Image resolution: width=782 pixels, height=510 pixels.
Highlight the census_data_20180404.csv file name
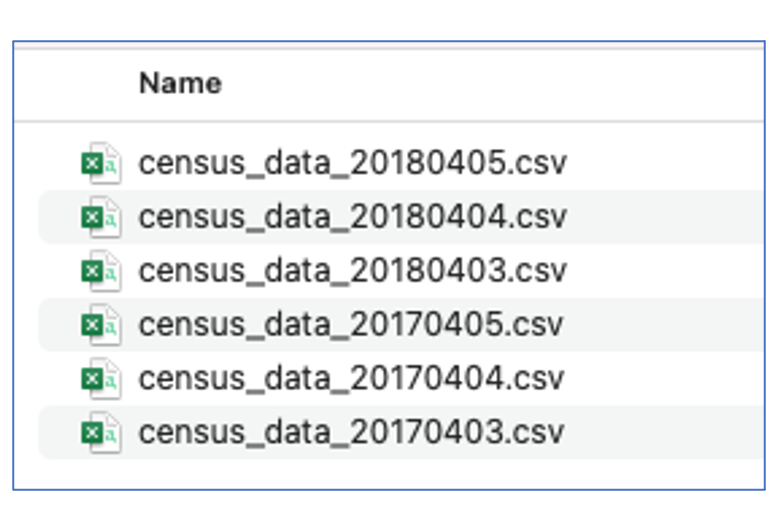point(352,217)
